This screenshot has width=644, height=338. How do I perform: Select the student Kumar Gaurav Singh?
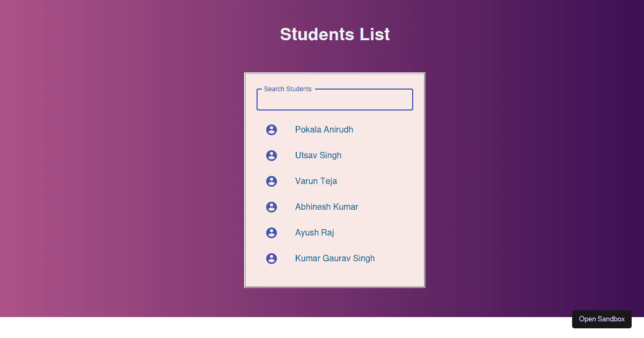[335, 258]
